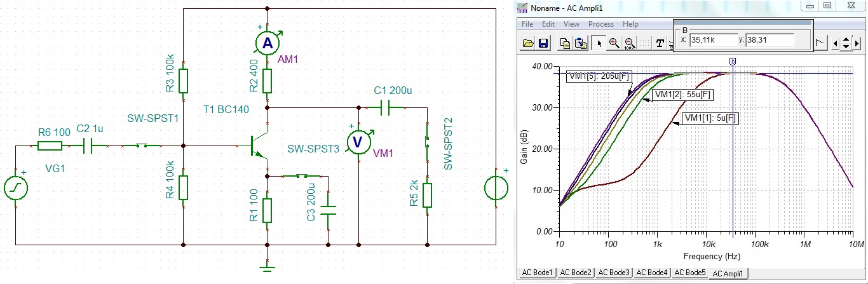Screen dimensions: 868x284
Task: Select resistor R5 2k symbol
Action: coord(428,195)
